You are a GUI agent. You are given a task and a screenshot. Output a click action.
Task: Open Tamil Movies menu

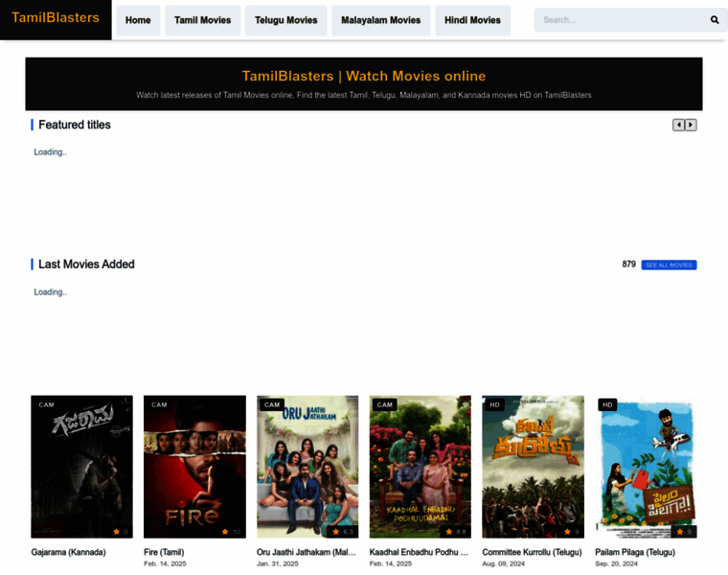coord(202,20)
